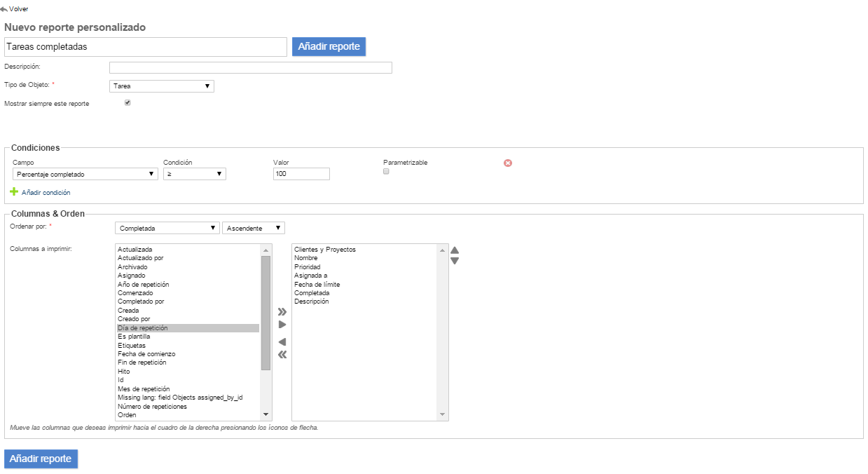Open the Ascendente sort order dropdown
Viewport: 868px width, 474px height.
click(254, 228)
